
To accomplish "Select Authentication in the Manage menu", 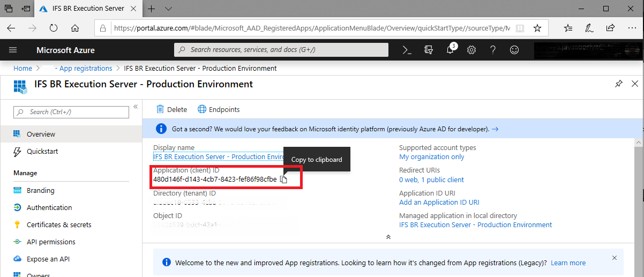I will pos(49,207).
